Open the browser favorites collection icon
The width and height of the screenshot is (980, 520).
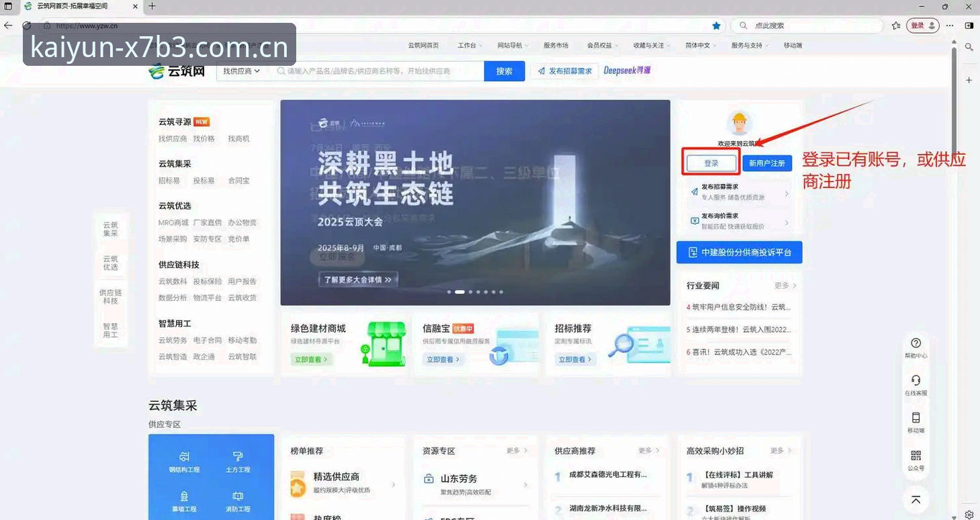click(x=896, y=26)
